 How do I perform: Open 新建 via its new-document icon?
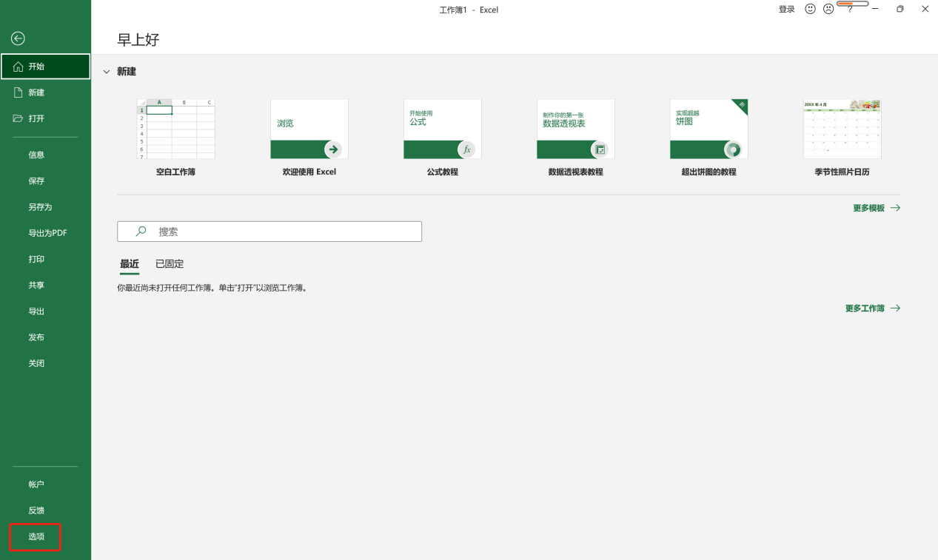(19, 92)
